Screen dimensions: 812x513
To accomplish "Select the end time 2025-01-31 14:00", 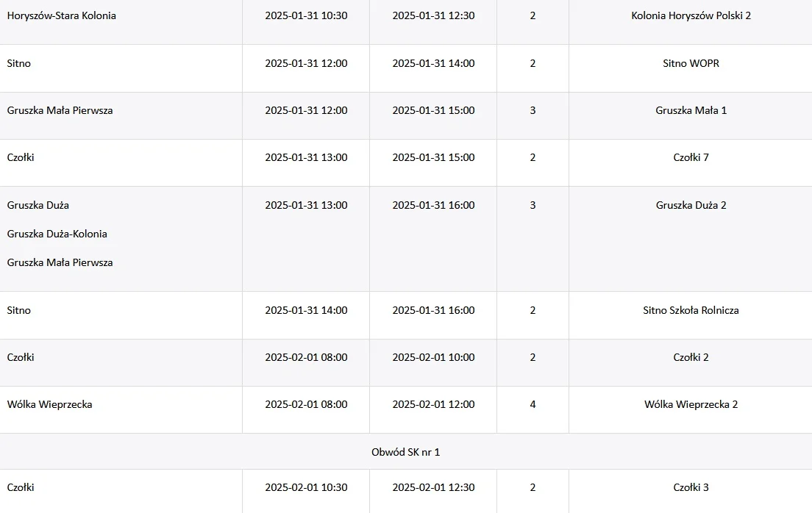I will pyautogui.click(x=433, y=63).
